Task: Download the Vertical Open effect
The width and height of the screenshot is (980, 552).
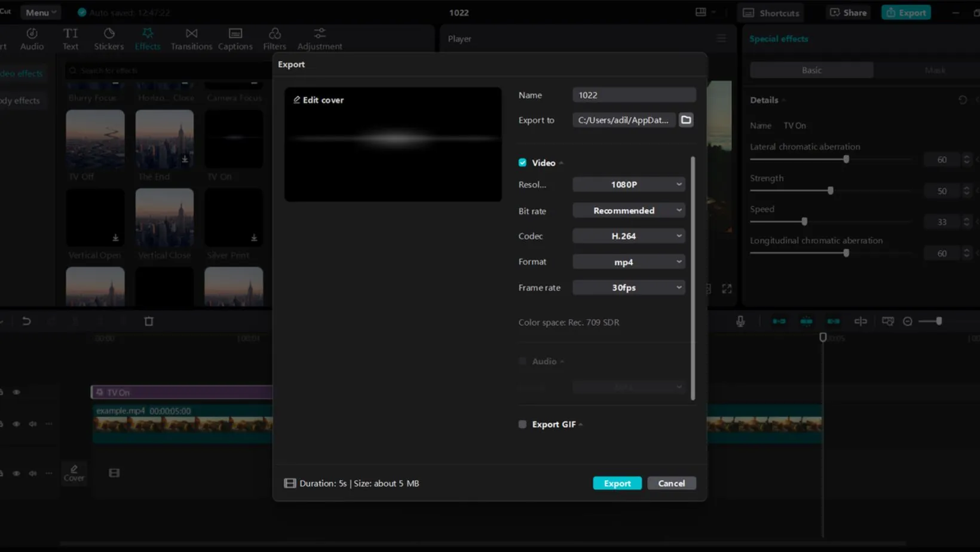Action: pyautogui.click(x=115, y=238)
